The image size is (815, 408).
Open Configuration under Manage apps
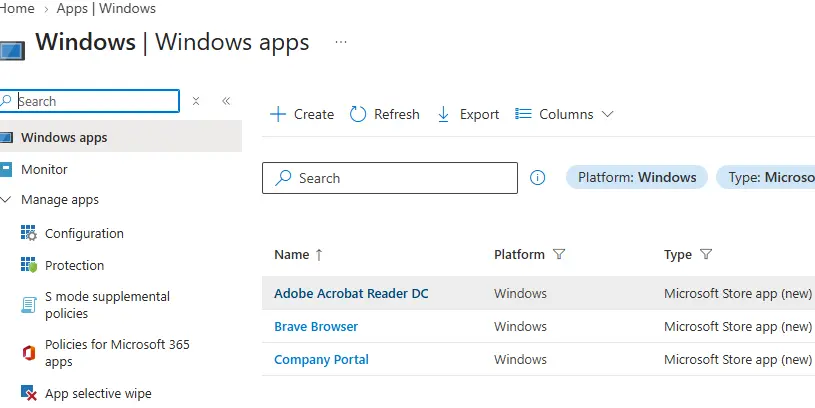pyautogui.click(x=84, y=234)
